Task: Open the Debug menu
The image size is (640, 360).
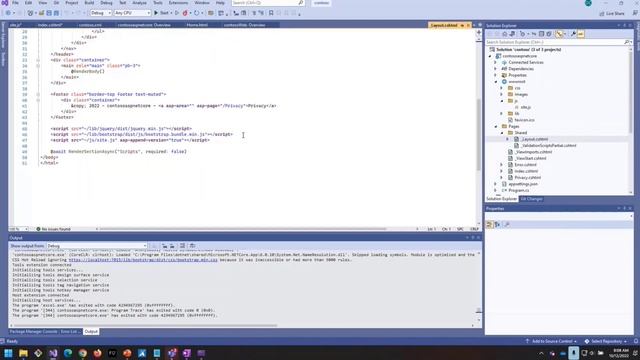Action: point(106,3)
